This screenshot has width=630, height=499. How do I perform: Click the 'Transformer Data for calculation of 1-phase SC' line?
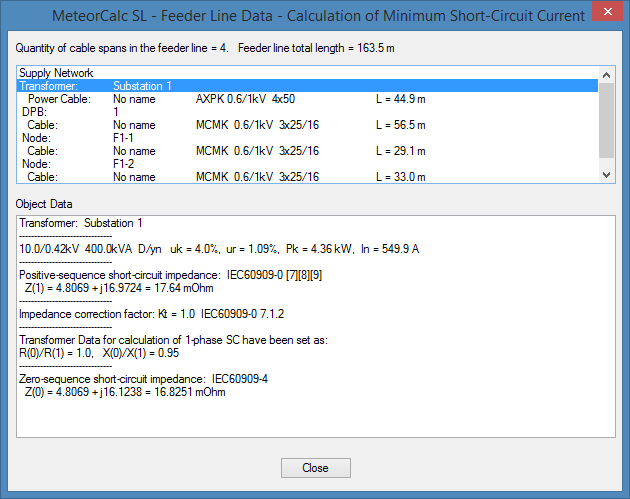point(173,340)
